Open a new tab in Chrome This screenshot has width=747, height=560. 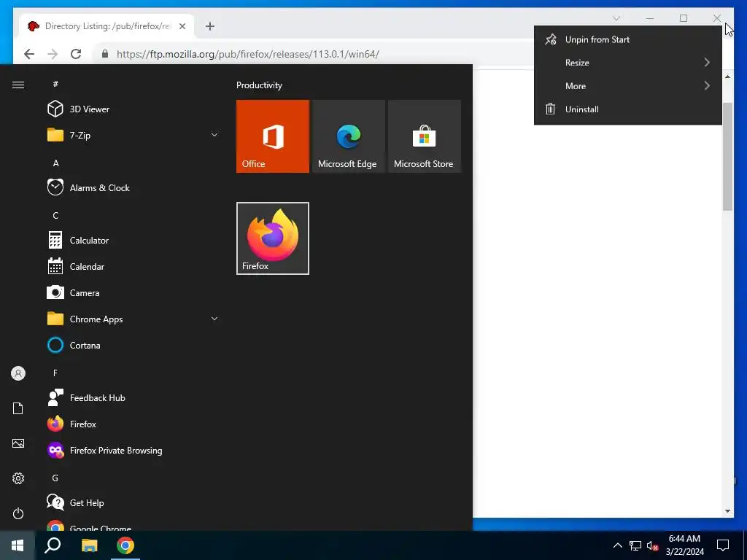210,26
